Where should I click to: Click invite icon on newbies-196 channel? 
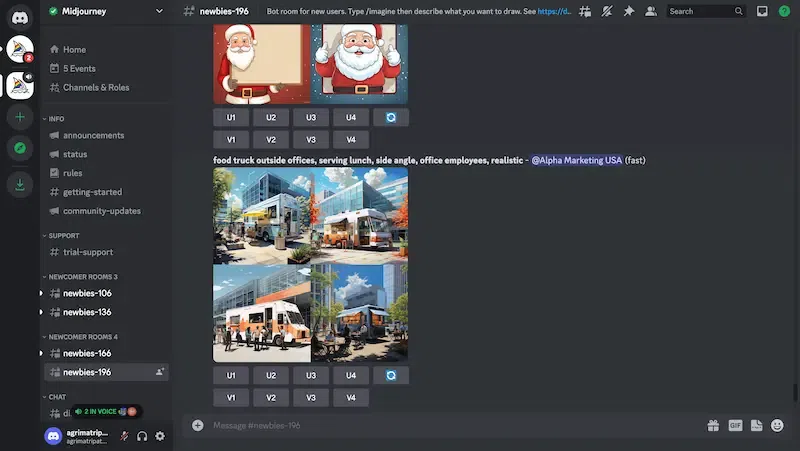(160, 372)
